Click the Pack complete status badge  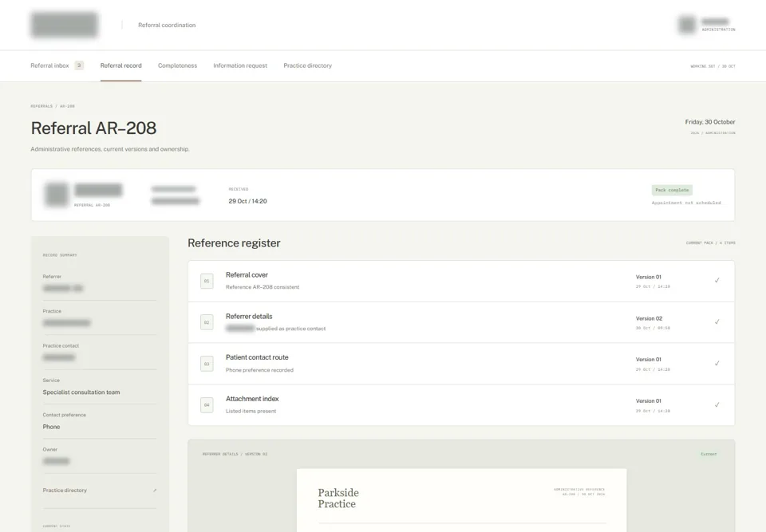[x=672, y=190]
